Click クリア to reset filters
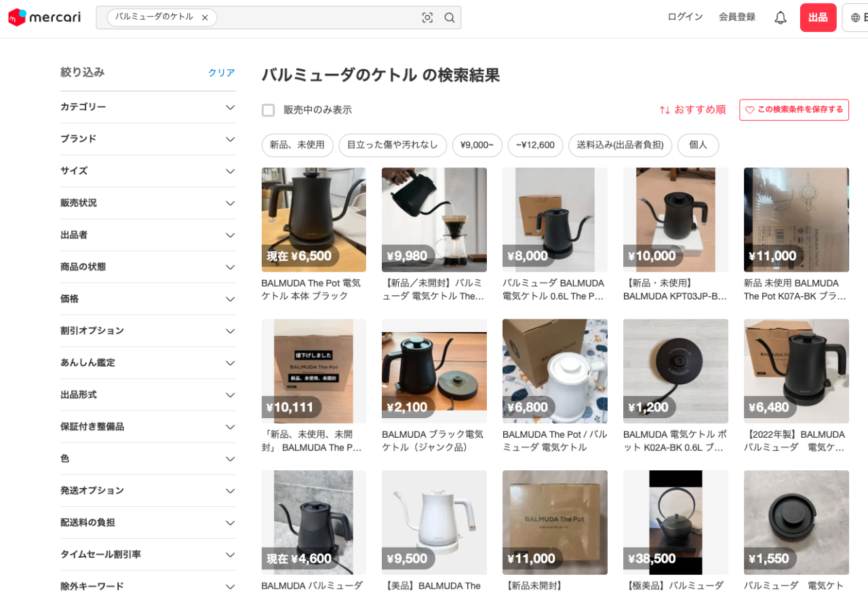This screenshot has height=593, width=868. [x=222, y=73]
